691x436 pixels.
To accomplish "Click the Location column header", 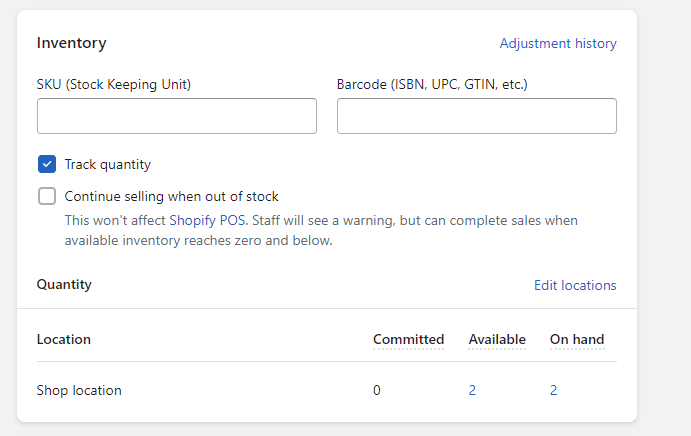I will 64,339.
